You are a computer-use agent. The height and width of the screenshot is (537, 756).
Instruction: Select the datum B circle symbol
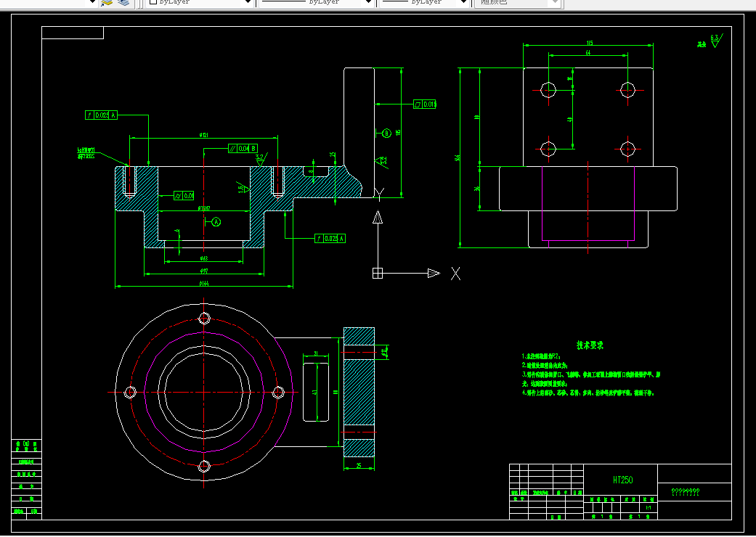[x=386, y=134]
